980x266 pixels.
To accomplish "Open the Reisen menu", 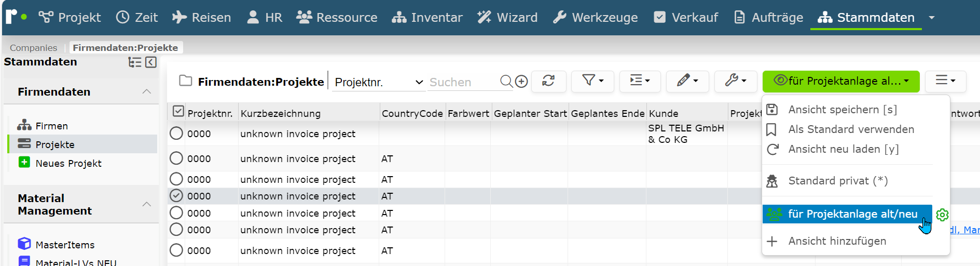I will (201, 17).
